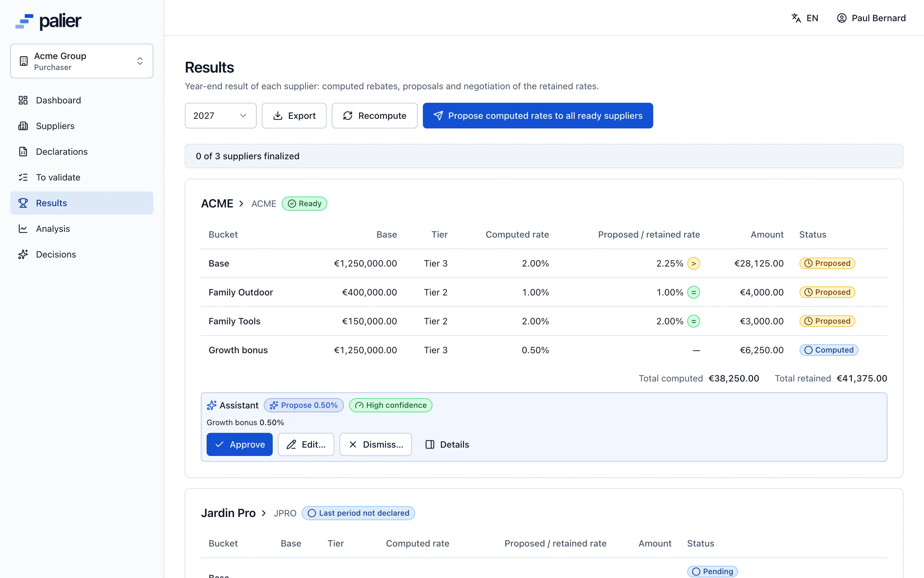Expand the chevron next to ACME
This screenshot has width=924, height=578.
[x=241, y=203]
